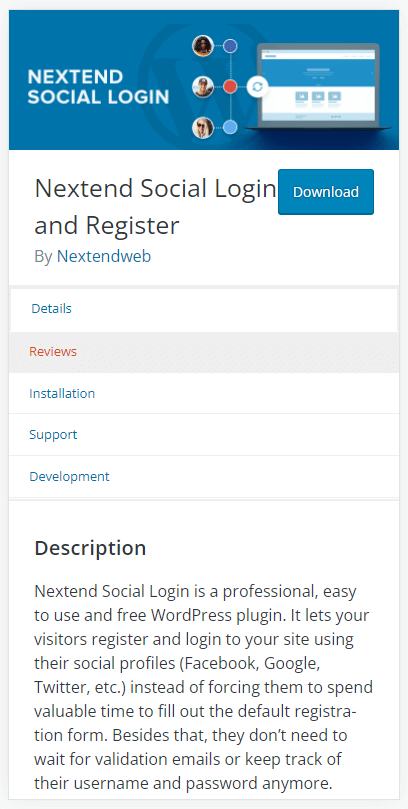Click the Description heading
This screenshot has height=809, width=408.
[x=90, y=548]
